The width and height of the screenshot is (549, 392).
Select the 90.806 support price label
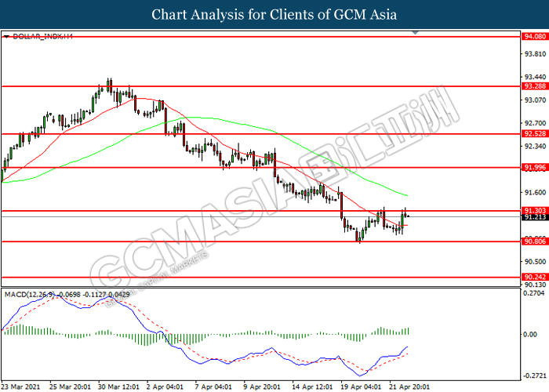point(535,241)
